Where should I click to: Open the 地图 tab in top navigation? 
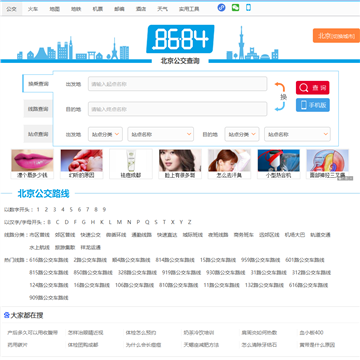54,9
